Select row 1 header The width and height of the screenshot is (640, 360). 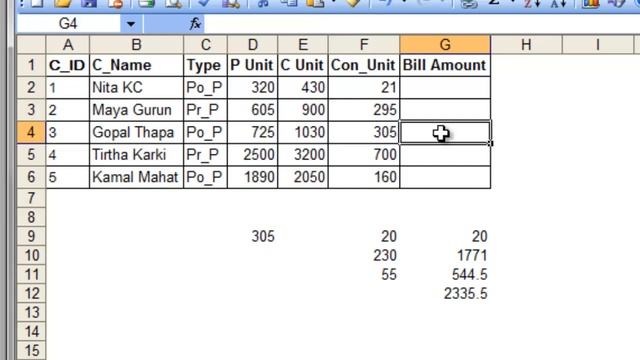coord(31,65)
